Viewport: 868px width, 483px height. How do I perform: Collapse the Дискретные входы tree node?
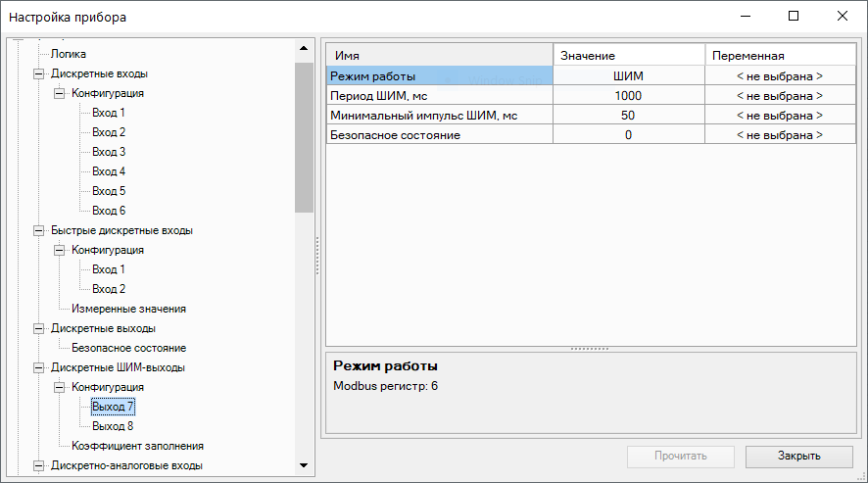[x=39, y=73]
